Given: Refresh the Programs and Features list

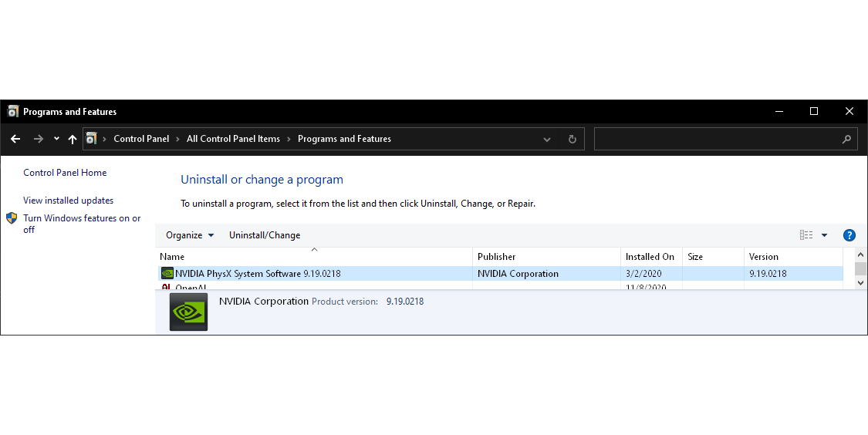Looking at the screenshot, I should 572,139.
